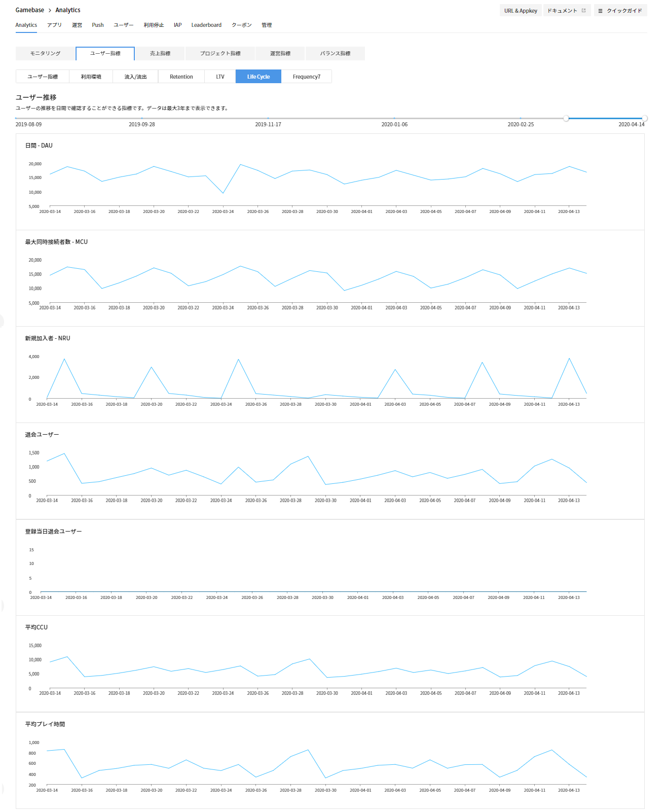Open クーポン tab

[242, 25]
